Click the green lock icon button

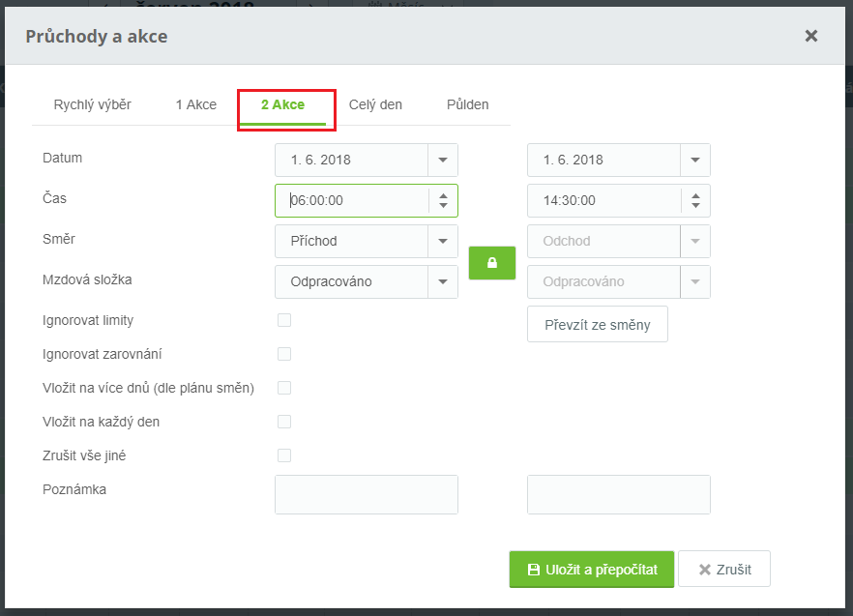491,263
